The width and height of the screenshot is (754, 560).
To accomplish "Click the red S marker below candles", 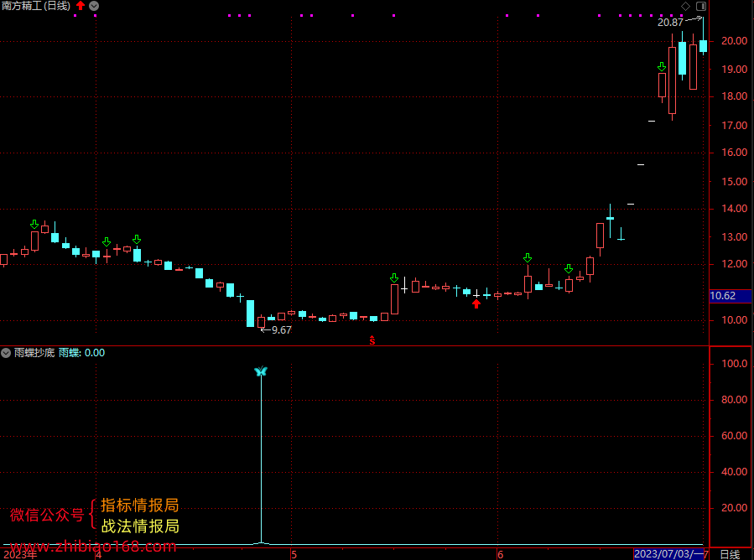I will click(x=372, y=340).
